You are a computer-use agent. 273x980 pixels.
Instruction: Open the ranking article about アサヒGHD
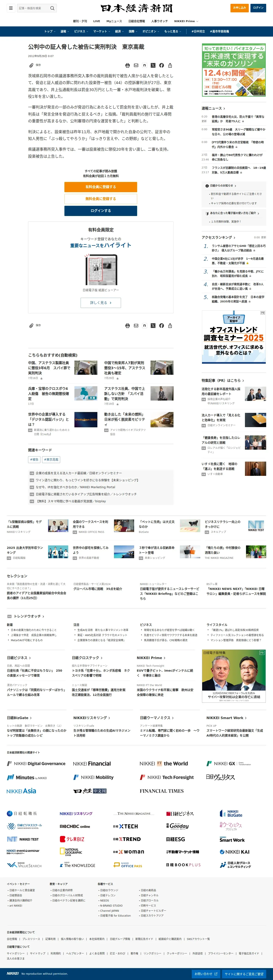(239, 248)
